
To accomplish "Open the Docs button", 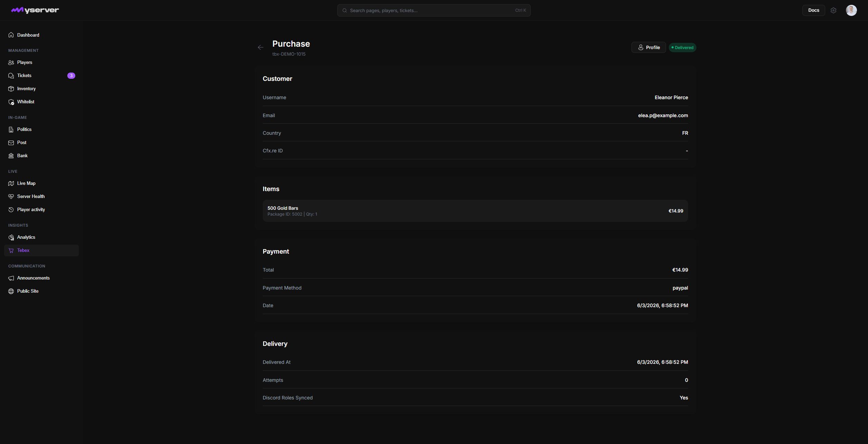I will tap(813, 10).
